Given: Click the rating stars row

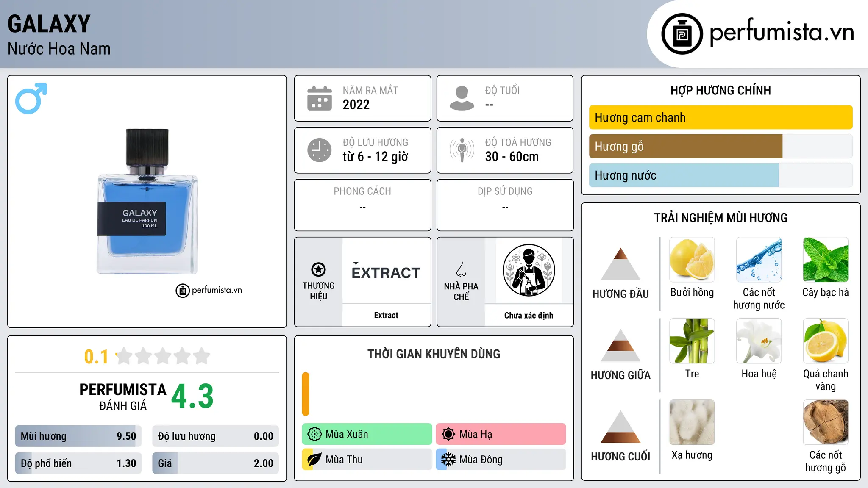Looking at the screenshot, I should (163, 356).
